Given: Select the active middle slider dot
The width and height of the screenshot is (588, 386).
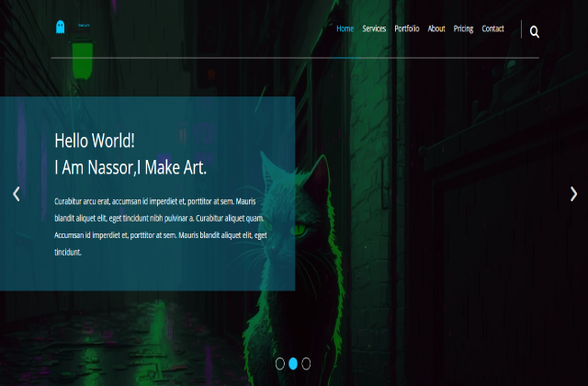Looking at the screenshot, I should (293, 364).
